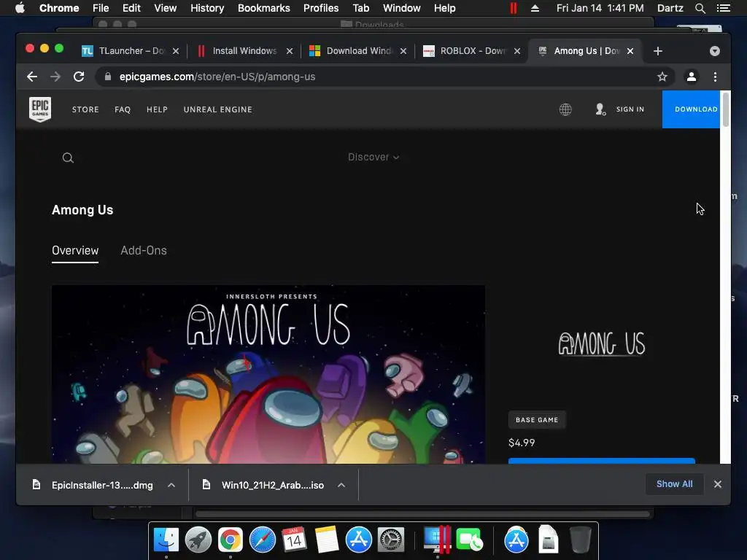Open Safari from the Dock

pyautogui.click(x=263, y=540)
